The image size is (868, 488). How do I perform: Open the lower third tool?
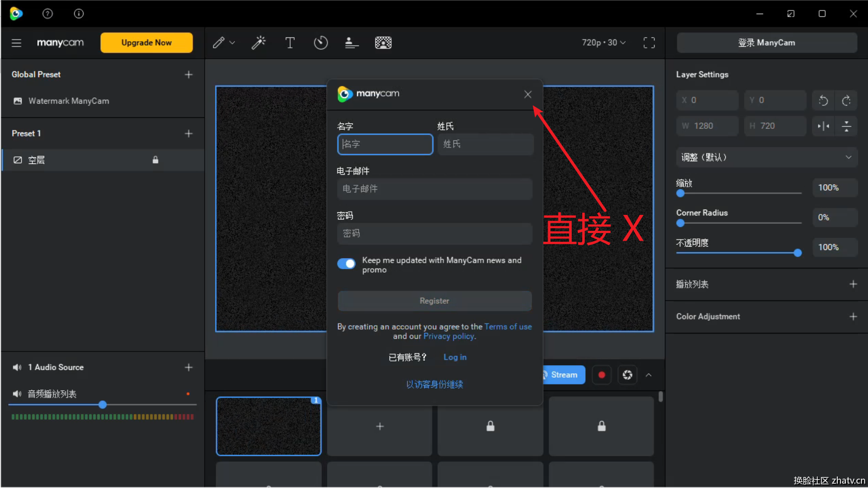click(x=352, y=43)
